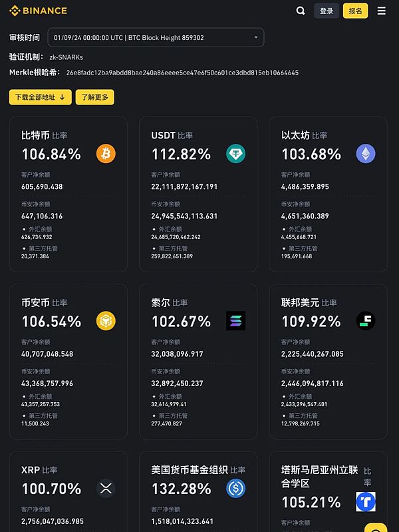Viewport: 399px width, 532px height.
Task: Click the USDT Tether icon
Action: [x=235, y=154]
